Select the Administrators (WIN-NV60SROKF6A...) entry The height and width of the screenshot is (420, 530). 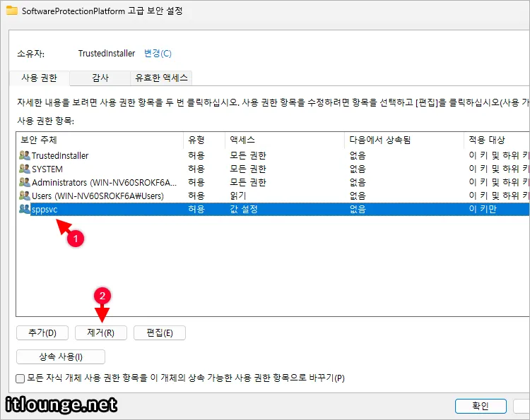pyautogui.click(x=273, y=182)
